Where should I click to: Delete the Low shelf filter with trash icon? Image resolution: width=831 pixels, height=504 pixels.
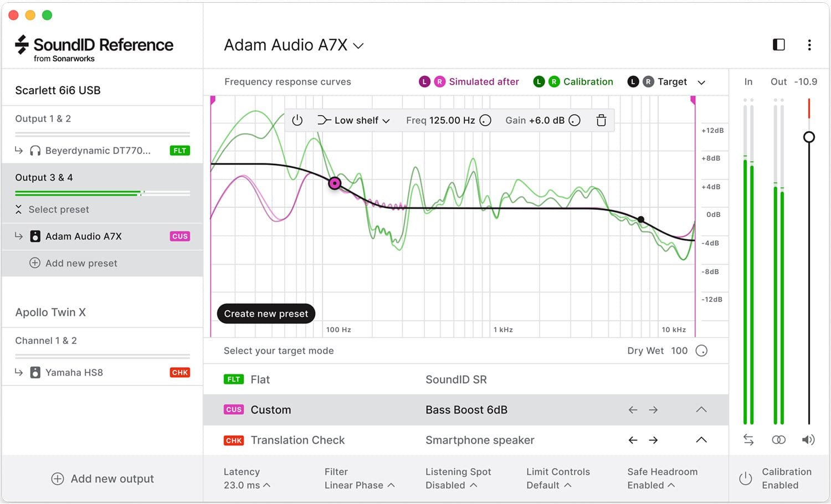601,120
